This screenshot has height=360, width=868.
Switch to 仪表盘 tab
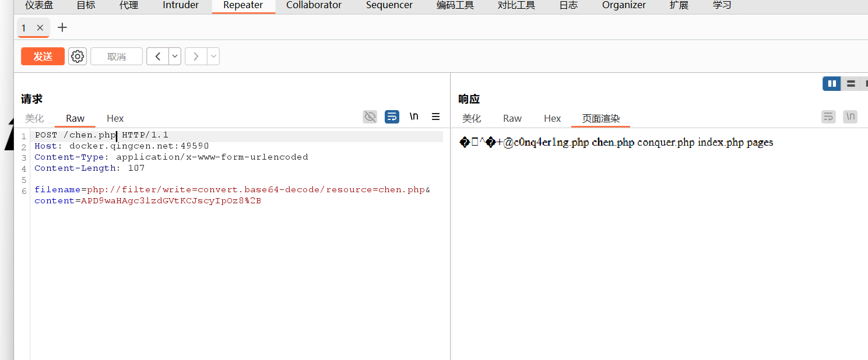click(x=39, y=5)
